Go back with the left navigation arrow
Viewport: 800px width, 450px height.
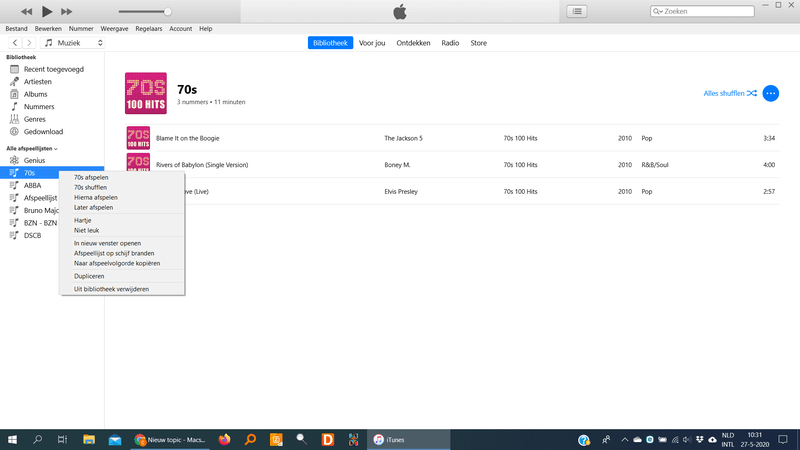click(x=15, y=43)
